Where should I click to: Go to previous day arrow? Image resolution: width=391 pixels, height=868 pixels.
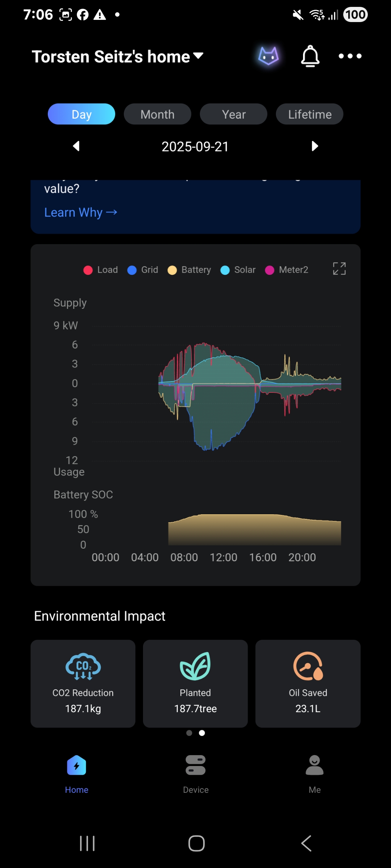[76, 146]
